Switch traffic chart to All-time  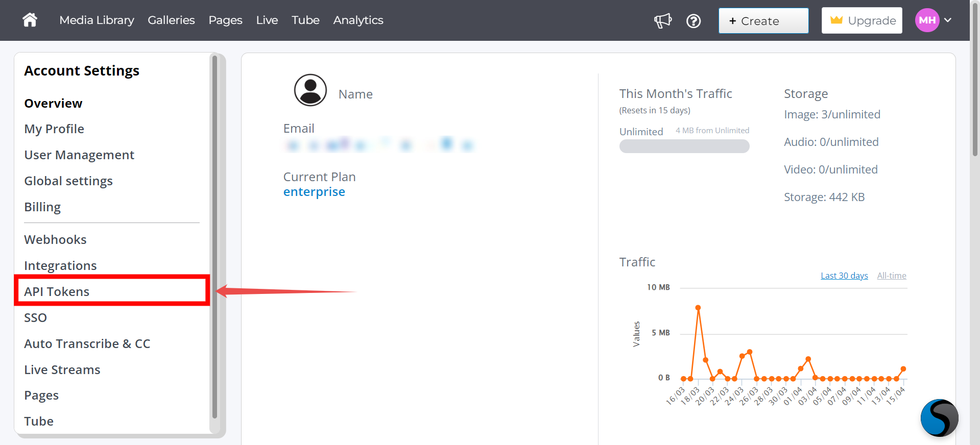(x=892, y=276)
